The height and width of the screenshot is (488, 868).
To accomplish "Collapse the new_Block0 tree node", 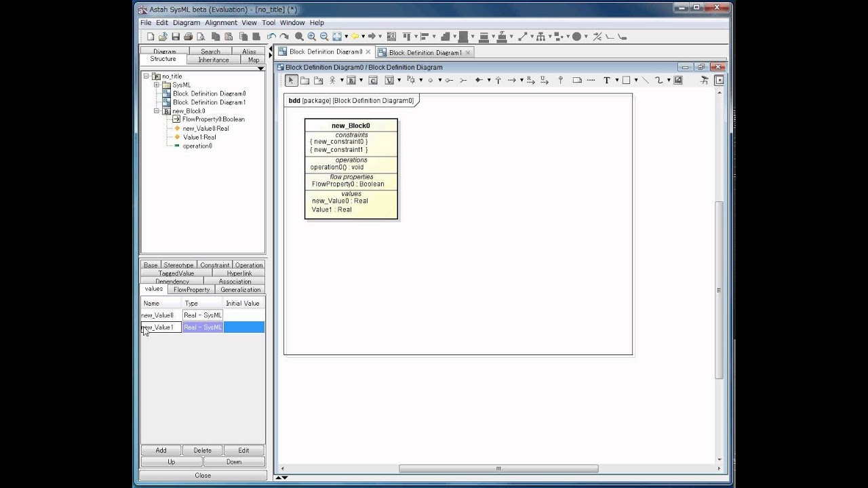I will pos(156,110).
